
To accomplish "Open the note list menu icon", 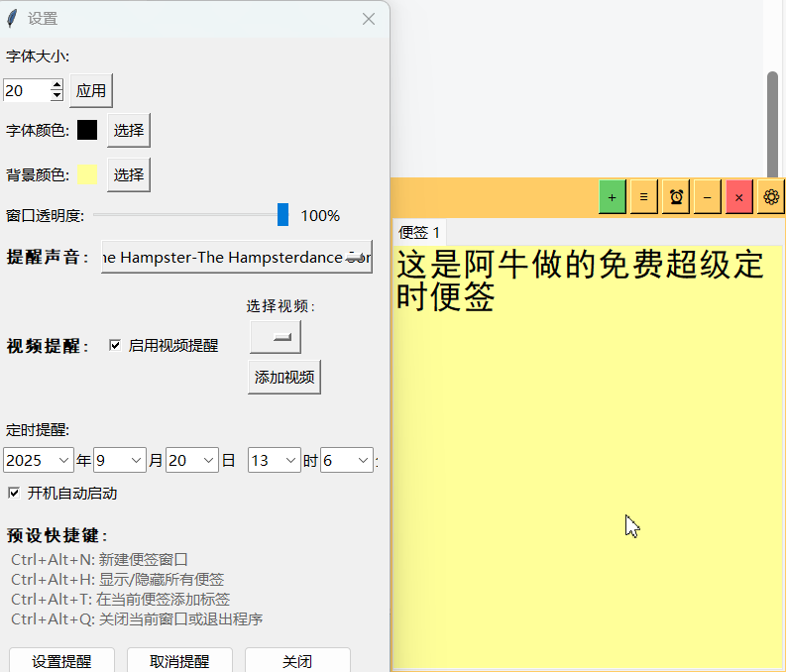I will [643, 197].
